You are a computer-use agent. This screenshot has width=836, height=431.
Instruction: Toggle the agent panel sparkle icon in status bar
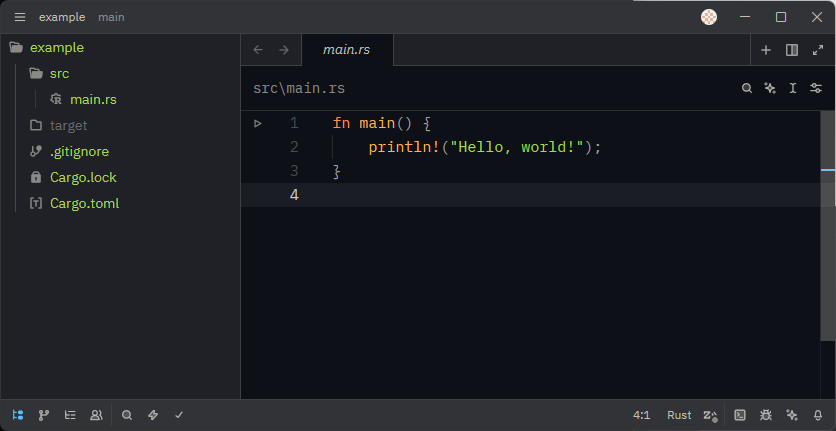click(x=792, y=415)
